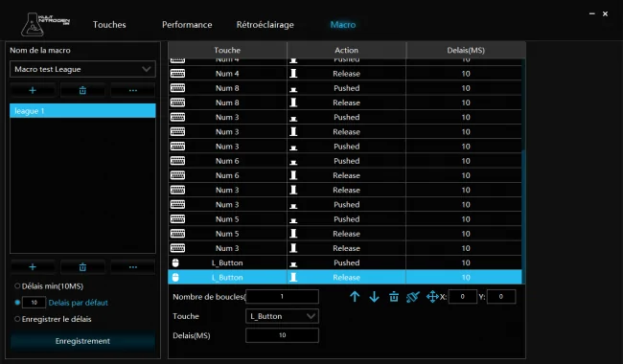This screenshot has height=364, width=623.
Task: Click mouse icon in L_Button Release row
Action: (175, 277)
